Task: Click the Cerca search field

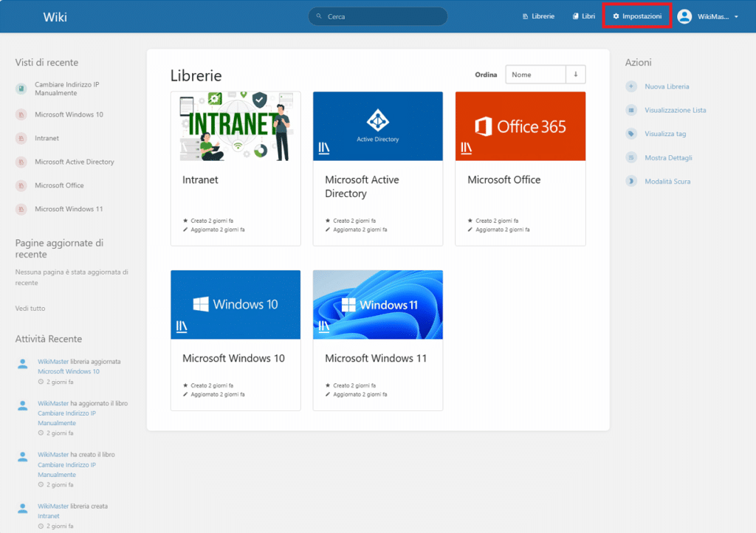Action: 377,16
